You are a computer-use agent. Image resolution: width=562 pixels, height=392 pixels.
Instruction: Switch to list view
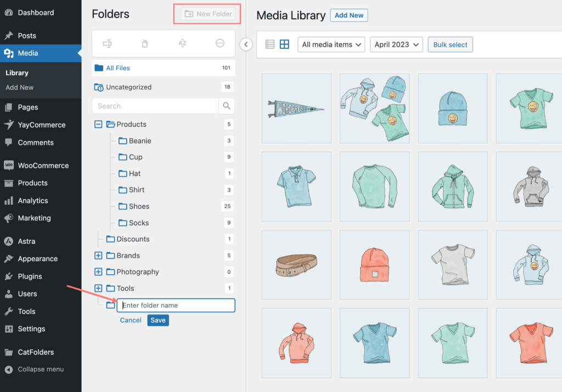[269, 44]
